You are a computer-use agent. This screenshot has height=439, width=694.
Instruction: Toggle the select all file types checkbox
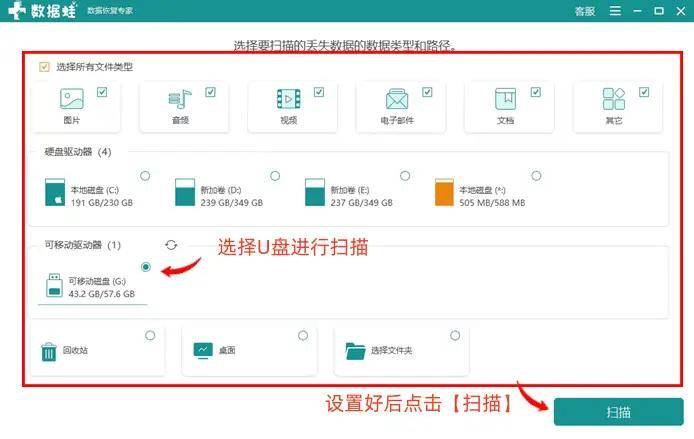tap(43, 67)
